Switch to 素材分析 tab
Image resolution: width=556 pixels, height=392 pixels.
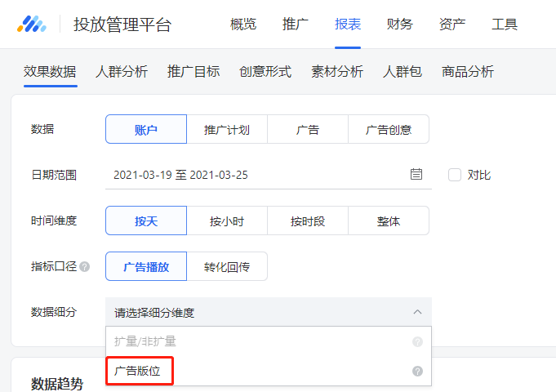[x=337, y=72]
